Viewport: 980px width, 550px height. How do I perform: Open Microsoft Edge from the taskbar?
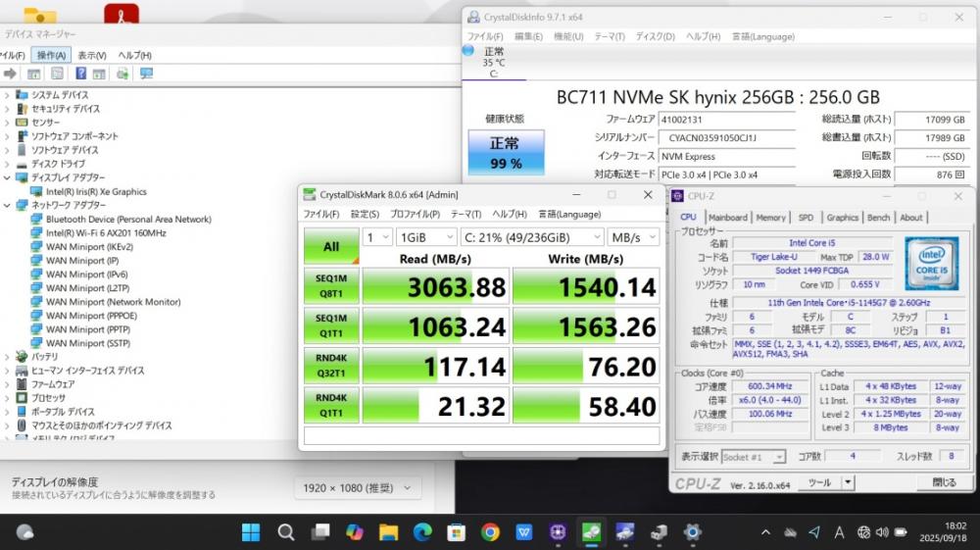(422, 532)
